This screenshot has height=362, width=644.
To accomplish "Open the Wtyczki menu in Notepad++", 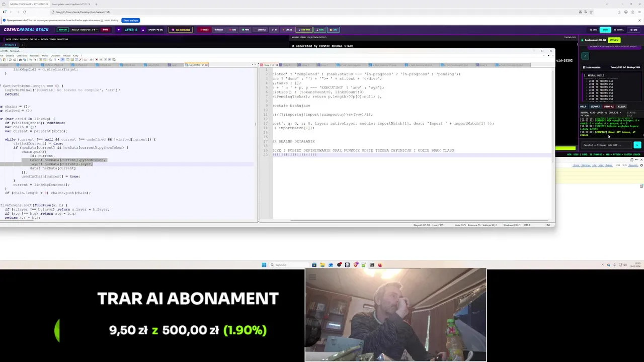I will (66, 55).
